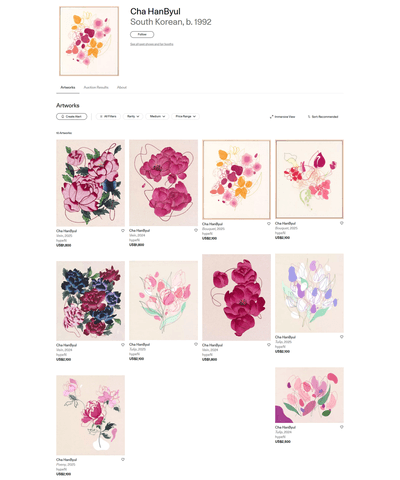This screenshot has width=400, height=480.
Task: Save the framed orange Bouquet artwork
Action: [x=269, y=224]
